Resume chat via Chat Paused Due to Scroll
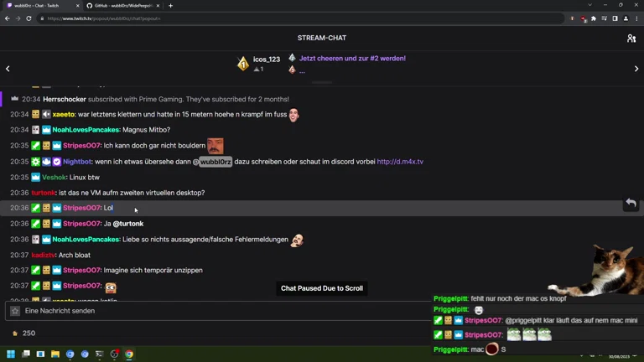 322,288
